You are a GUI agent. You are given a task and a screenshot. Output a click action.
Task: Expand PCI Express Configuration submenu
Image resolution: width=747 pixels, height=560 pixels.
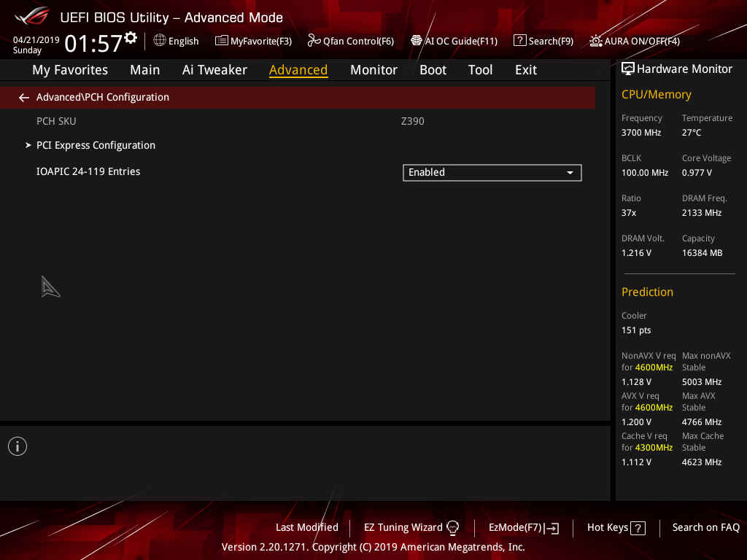pyautogui.click(x=96, y=145)
